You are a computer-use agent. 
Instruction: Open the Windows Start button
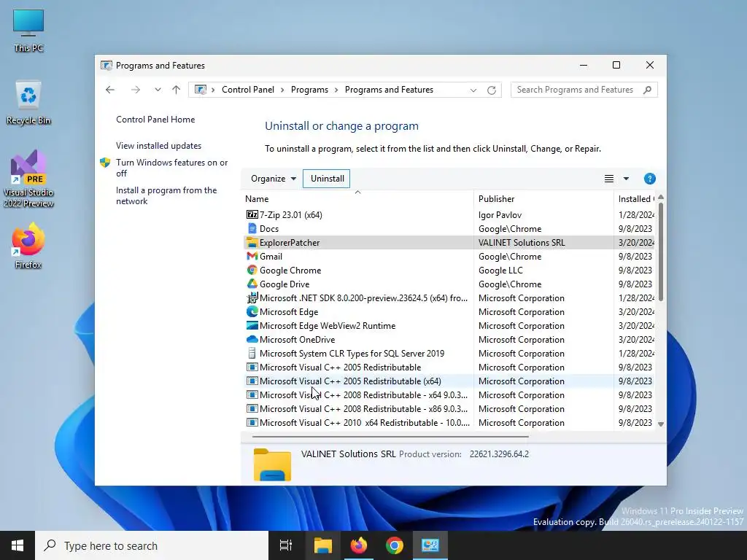[18, 545]
